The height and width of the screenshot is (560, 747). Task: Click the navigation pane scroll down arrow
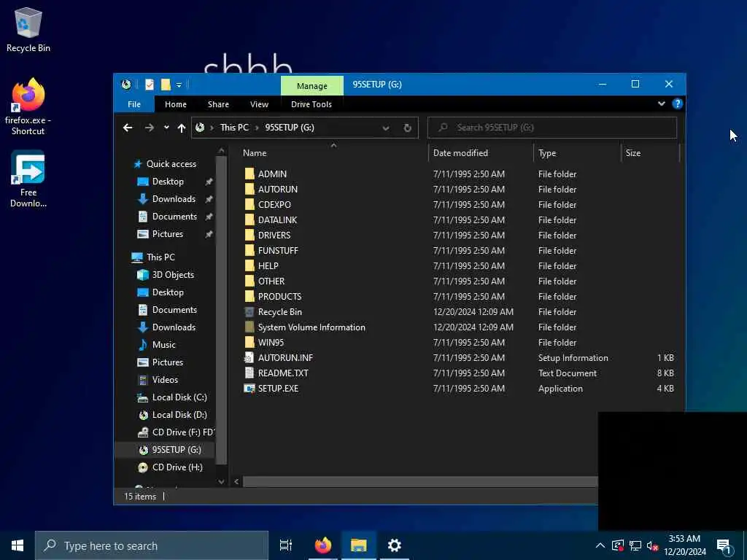click(221, 482)
